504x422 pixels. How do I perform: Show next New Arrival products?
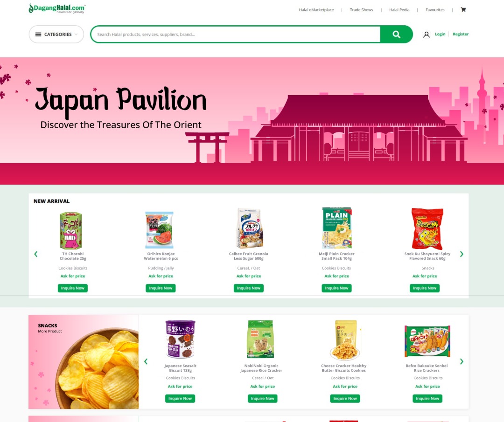[462, 254]
